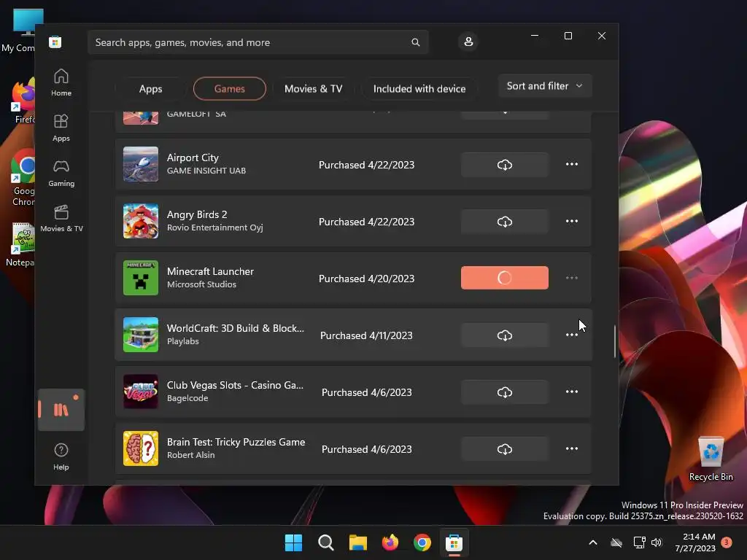Download Angry Birds 2 with cloud button
Screen dimensions: 747x560
pyautogui.click(x=505, y=222)
